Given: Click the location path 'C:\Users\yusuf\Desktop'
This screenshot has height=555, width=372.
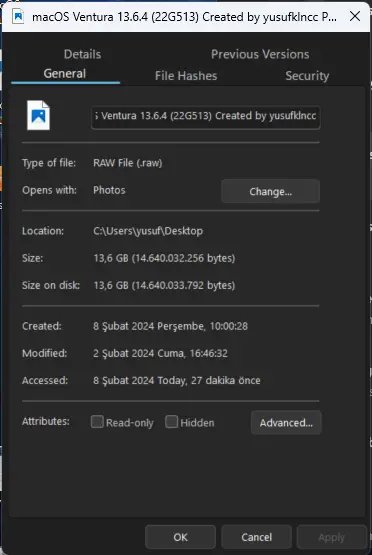Looking at the screenshot, I should point(148,231).
